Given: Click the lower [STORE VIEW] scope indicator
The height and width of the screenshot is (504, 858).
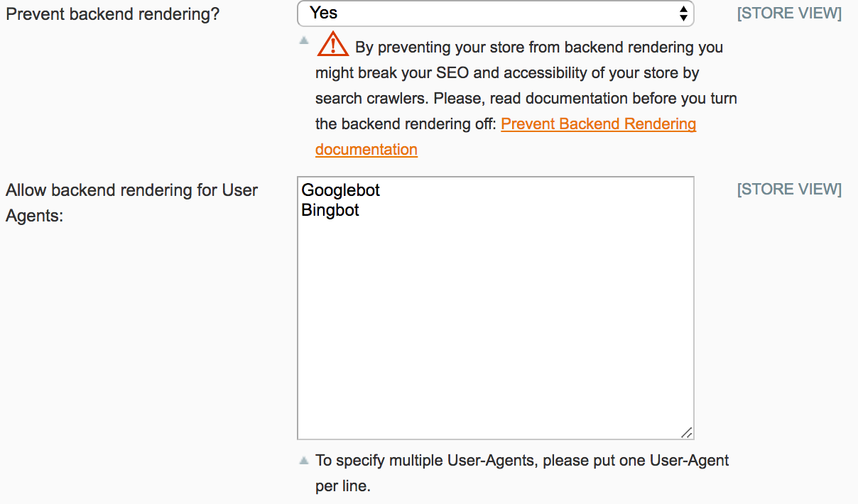Looking at the screenshot, I should [x=790, y=189].
